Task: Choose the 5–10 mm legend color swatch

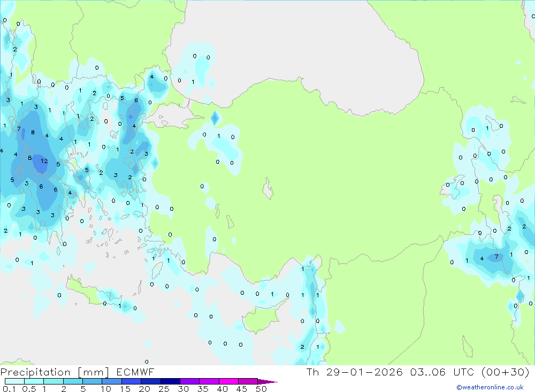Action: pos(92,381)
